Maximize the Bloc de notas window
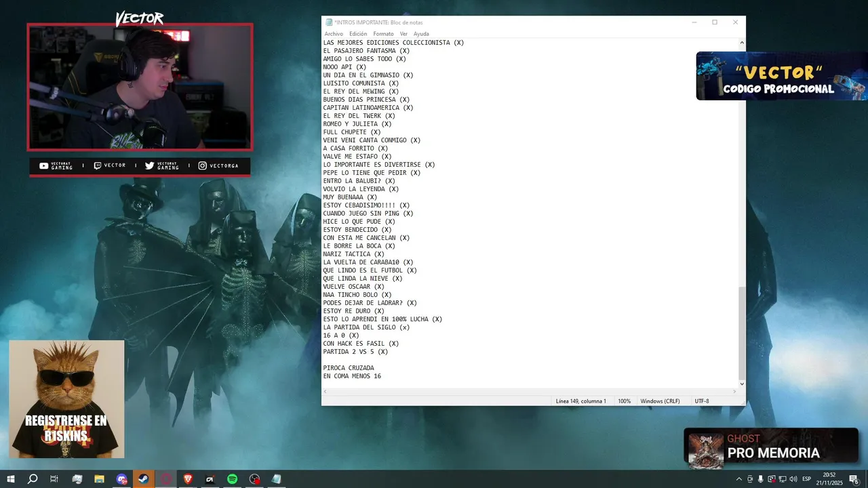The width and height of the screenshot is (868, 488). (715, 22)
